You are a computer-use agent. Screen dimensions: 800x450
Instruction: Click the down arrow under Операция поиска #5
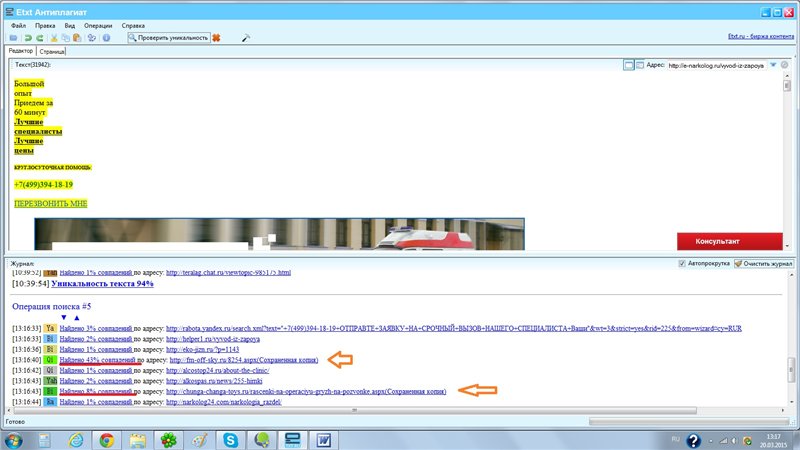point(64,317)
